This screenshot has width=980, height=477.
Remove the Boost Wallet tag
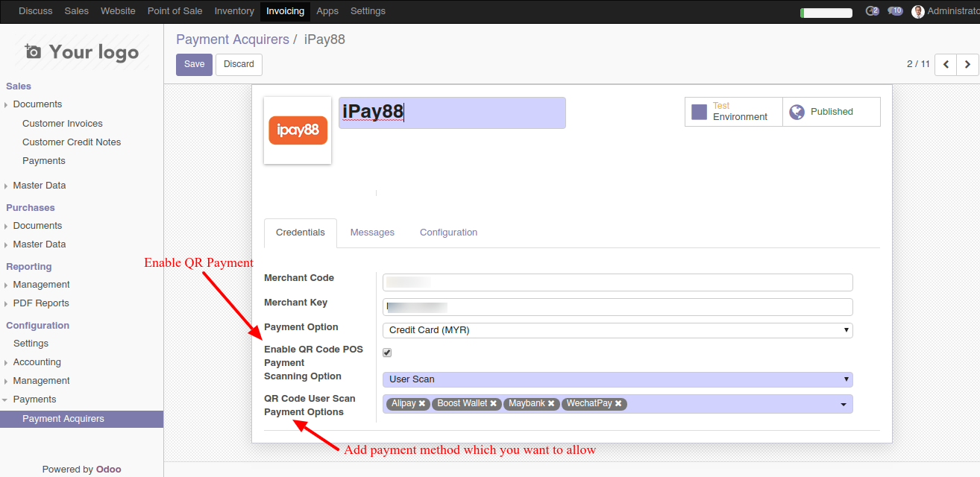point(493,403)
